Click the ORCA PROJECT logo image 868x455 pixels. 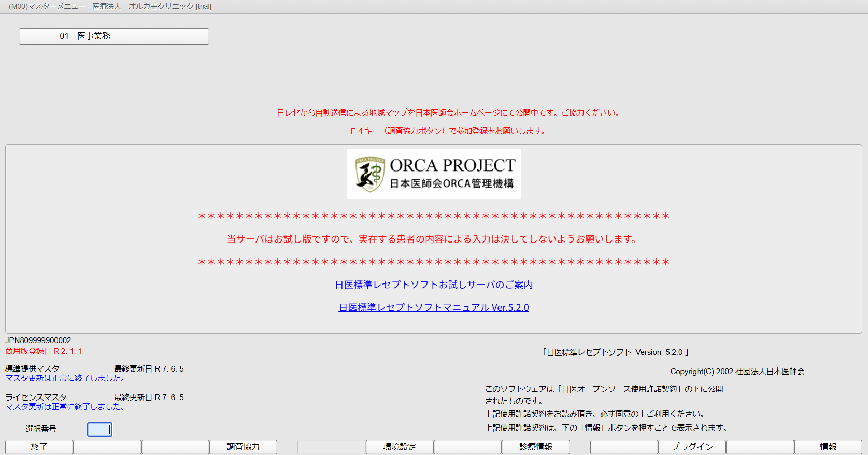point(434,174)
